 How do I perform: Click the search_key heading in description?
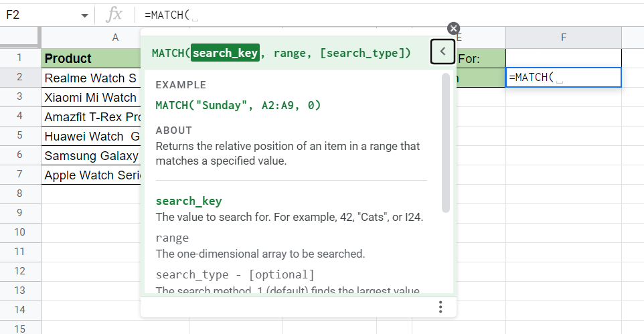(189, 201)
